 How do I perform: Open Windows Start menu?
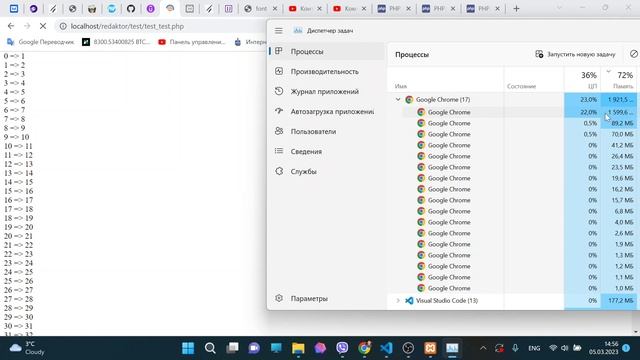pos(188,348)
